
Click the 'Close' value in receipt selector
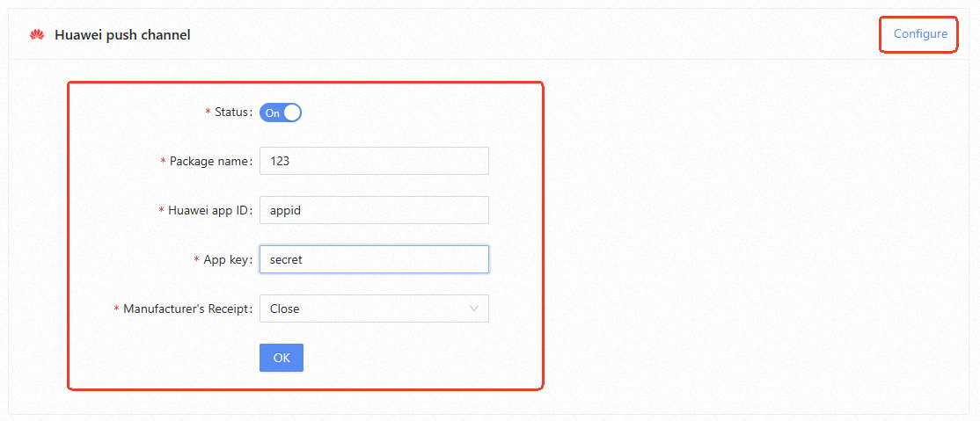[x=285, y=308]
